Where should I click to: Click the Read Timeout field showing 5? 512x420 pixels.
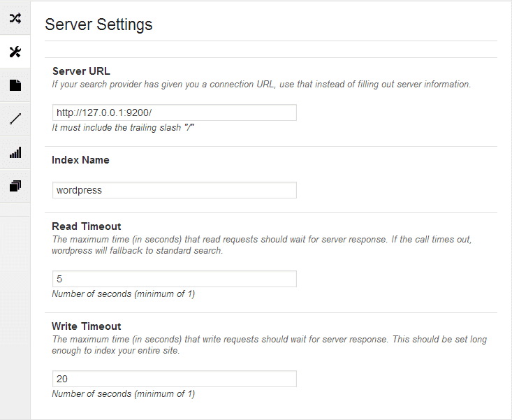click(x=175, y=279)
